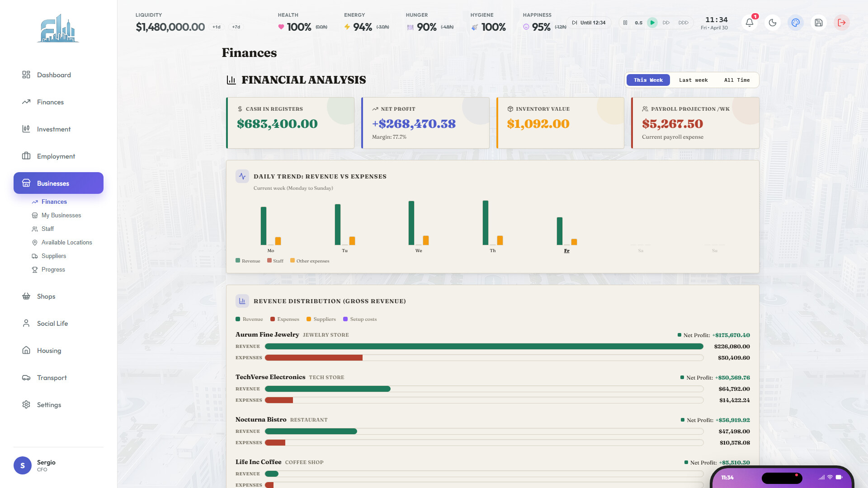Advance time by +7d
This screenshot has height=488, width=868.
tap(236, 27)
